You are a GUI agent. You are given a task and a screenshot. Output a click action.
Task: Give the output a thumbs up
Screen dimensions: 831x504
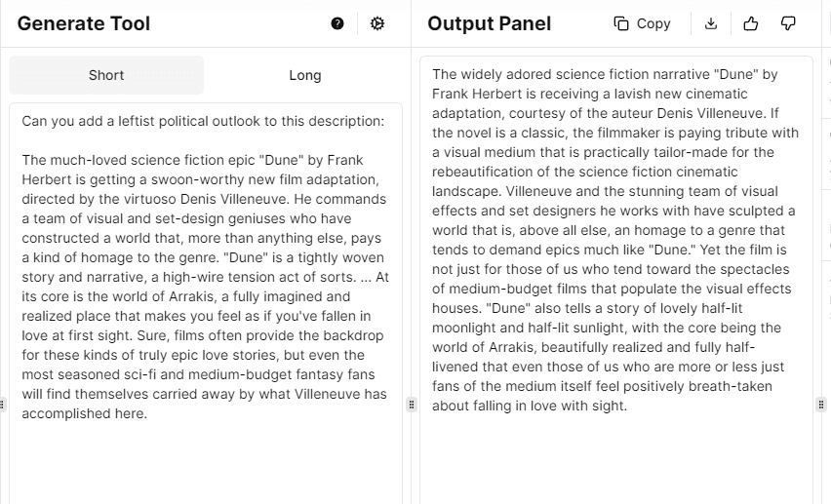(x=751, y=23)
